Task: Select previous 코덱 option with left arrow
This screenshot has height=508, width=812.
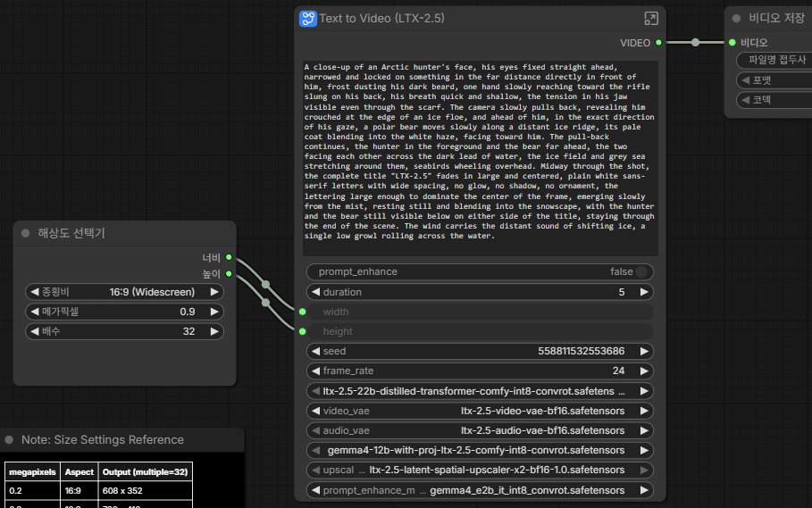Action: 745,100
